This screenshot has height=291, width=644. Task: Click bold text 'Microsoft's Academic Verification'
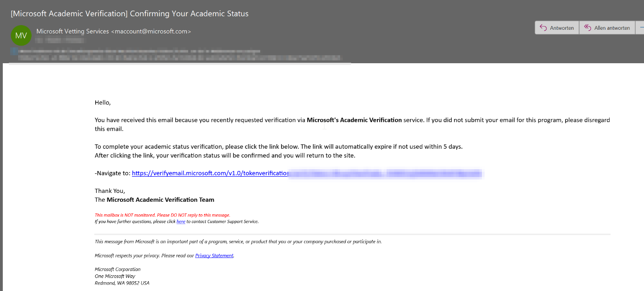tap(354, 120)
